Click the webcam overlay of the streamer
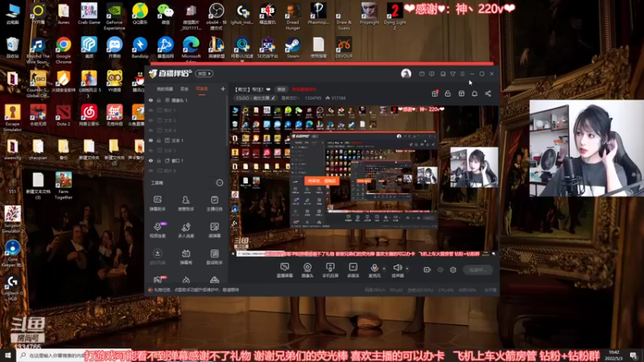644x362 pixels. click(587, 148)
